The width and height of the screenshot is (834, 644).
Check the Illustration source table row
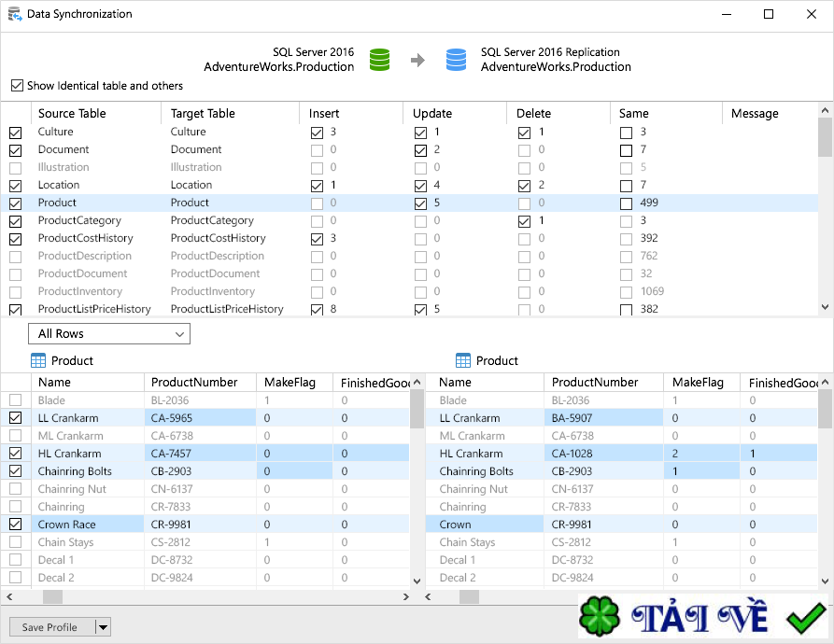tap(16, 168)
